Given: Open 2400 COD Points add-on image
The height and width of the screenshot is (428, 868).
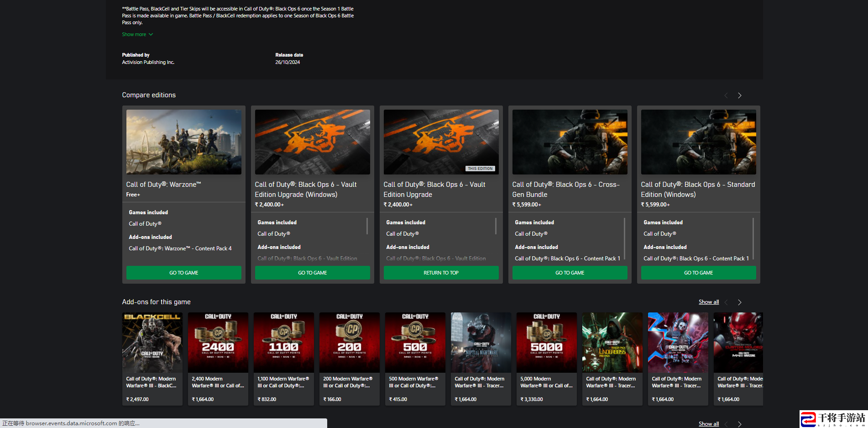Looking at the screenshot, I should point(218,343).
